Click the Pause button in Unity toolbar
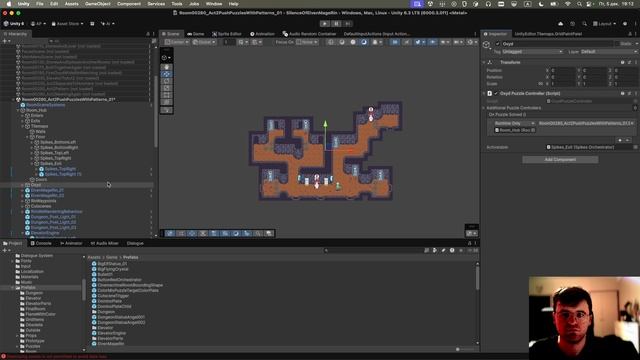 [336, 24]
